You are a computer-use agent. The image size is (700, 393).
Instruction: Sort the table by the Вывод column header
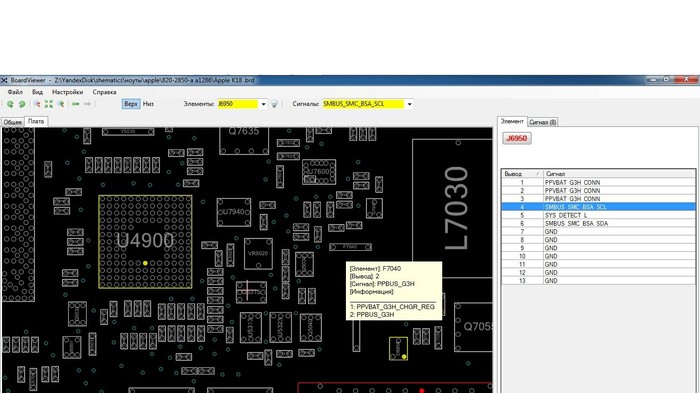[522, 174]
